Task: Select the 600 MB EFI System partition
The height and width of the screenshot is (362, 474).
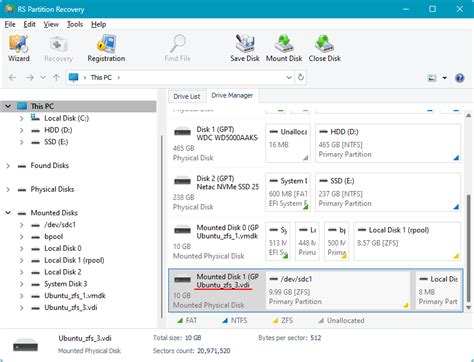Action: 288,192
